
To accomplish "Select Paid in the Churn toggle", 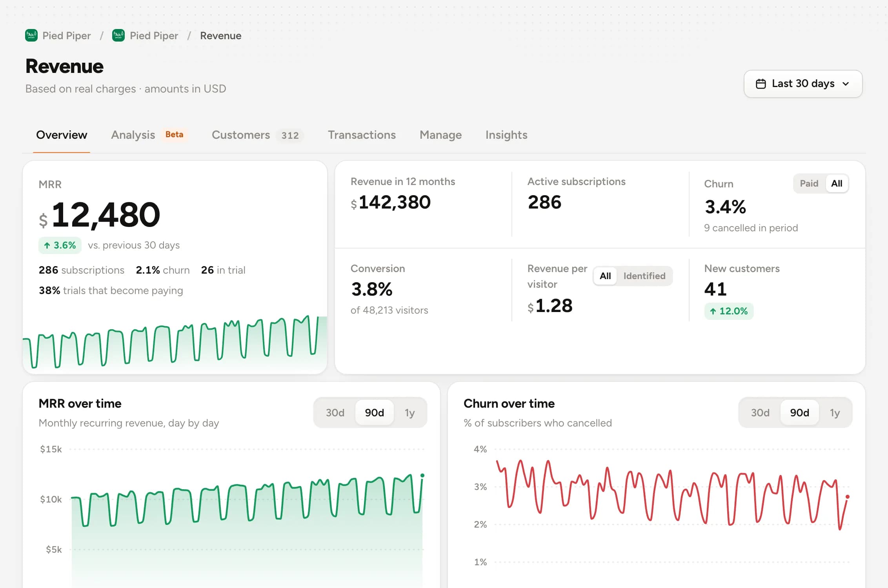I will (x=809, y=183).
